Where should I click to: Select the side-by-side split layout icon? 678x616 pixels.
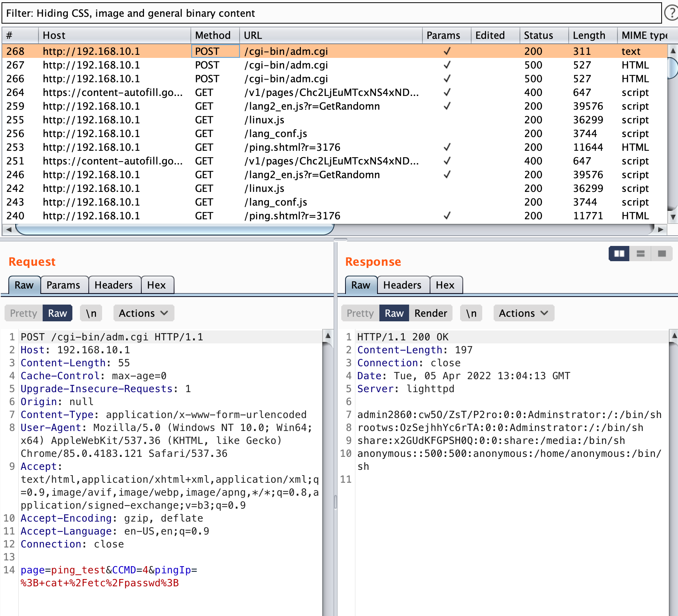point(619,254)
